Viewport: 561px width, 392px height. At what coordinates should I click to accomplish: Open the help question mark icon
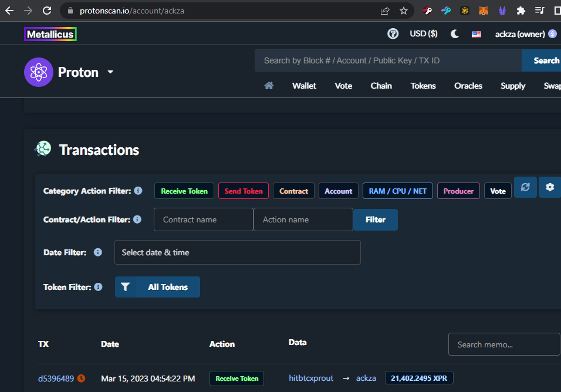coord(393,34)
